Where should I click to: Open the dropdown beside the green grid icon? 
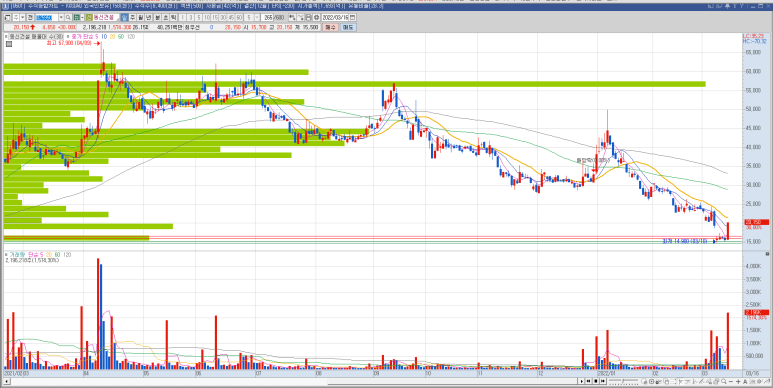[x=82, y=17]
